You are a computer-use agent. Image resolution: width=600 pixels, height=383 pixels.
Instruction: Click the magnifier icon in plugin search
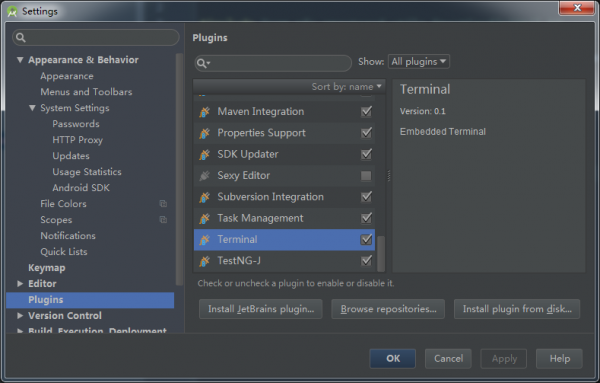(x=204, y=63)
